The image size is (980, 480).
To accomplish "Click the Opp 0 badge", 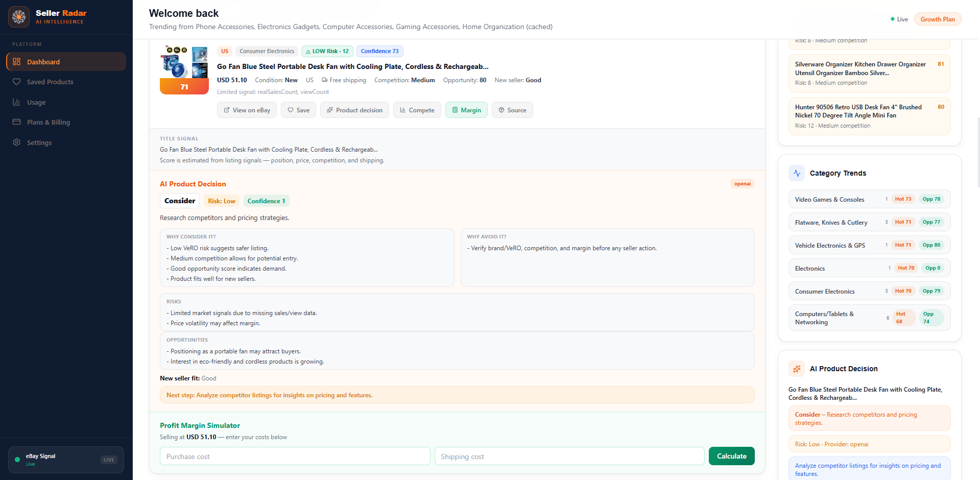I will [933, 268].
